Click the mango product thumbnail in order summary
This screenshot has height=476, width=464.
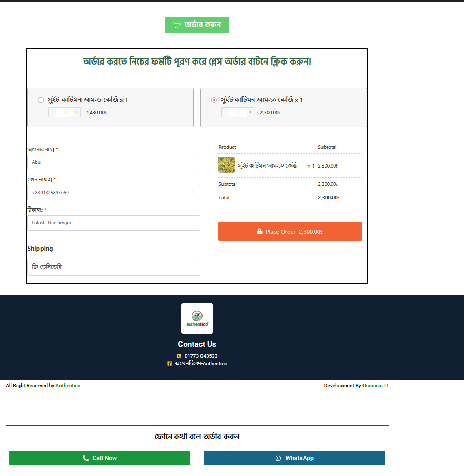(x=227, y=165)
